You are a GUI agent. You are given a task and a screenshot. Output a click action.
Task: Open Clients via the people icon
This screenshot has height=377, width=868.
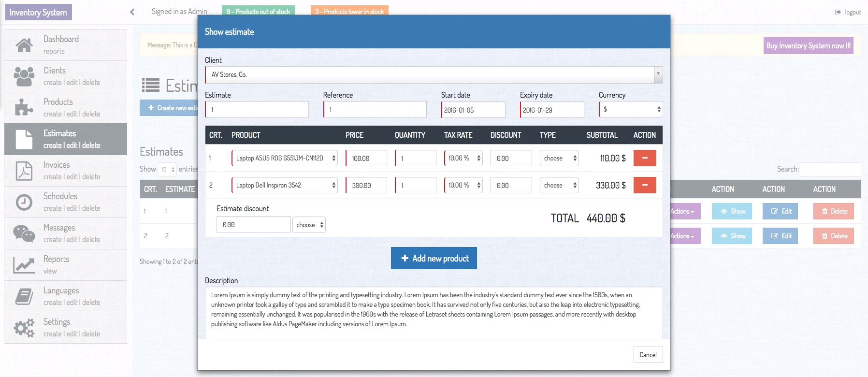point(24,76)
